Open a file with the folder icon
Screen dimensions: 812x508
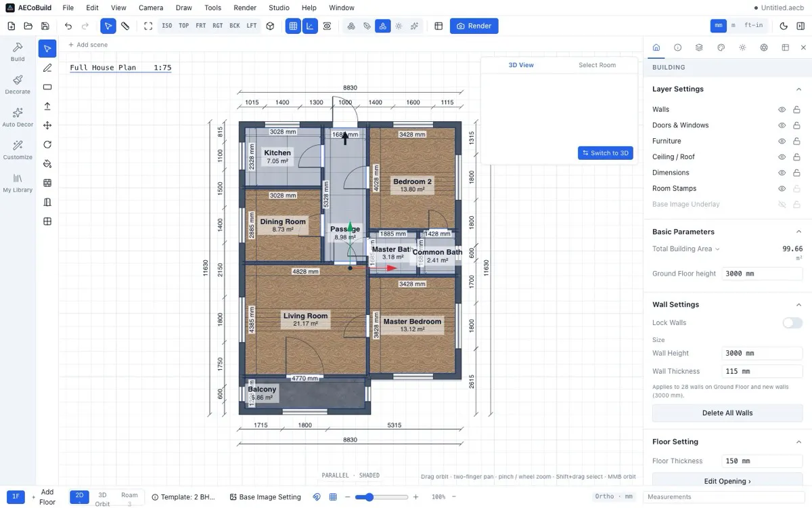28,26
